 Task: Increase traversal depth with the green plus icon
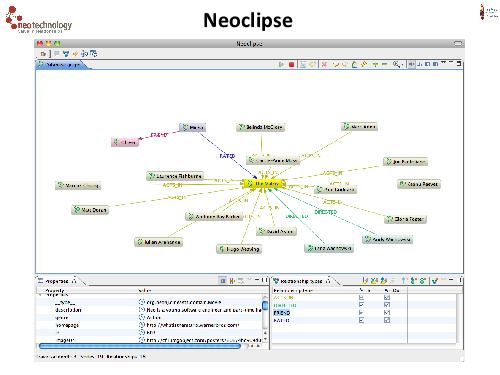(376, 64)
